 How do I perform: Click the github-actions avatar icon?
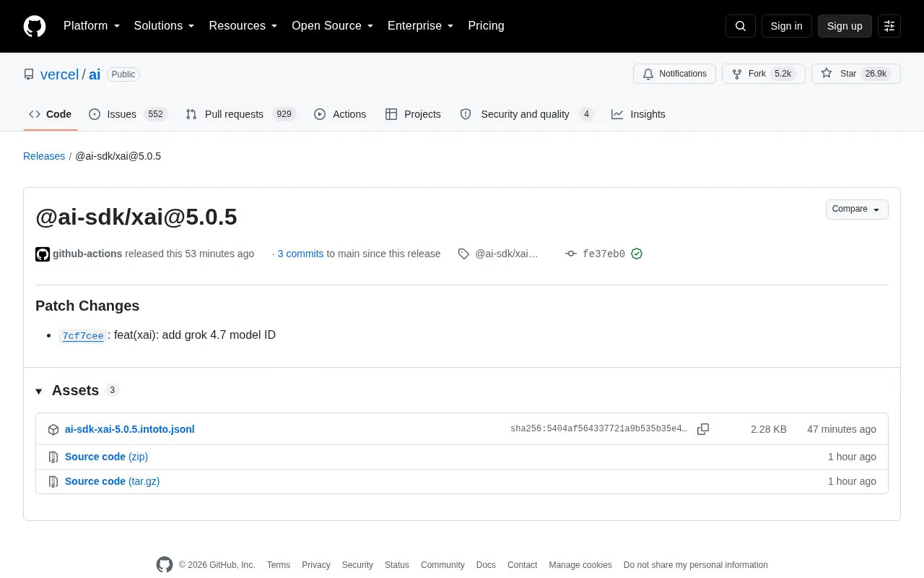pyautogui.click(x=43, y=254)
